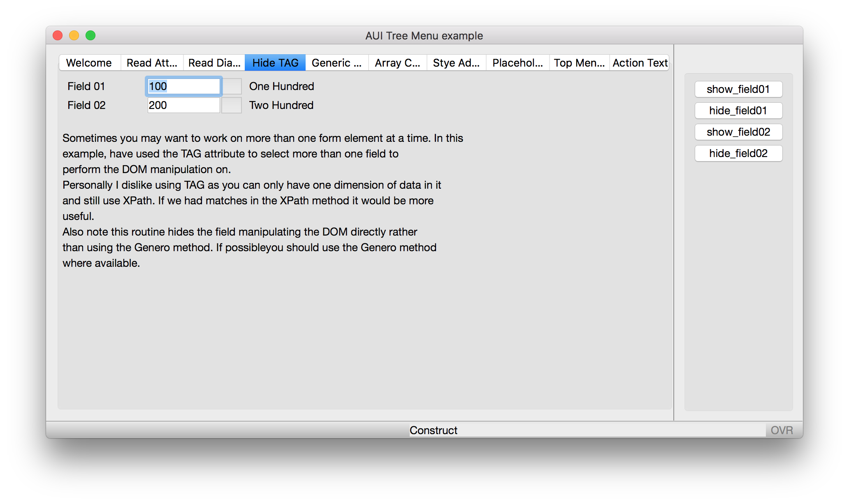Select the Action Text tab
Viewport: 849px width, 504px height.
pos(640,63)
